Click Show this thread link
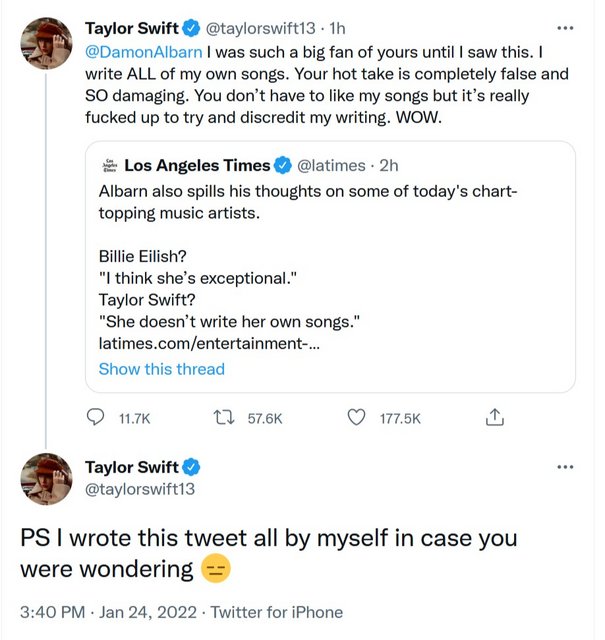Screen dimensions: 605x640 click(162, 369)
